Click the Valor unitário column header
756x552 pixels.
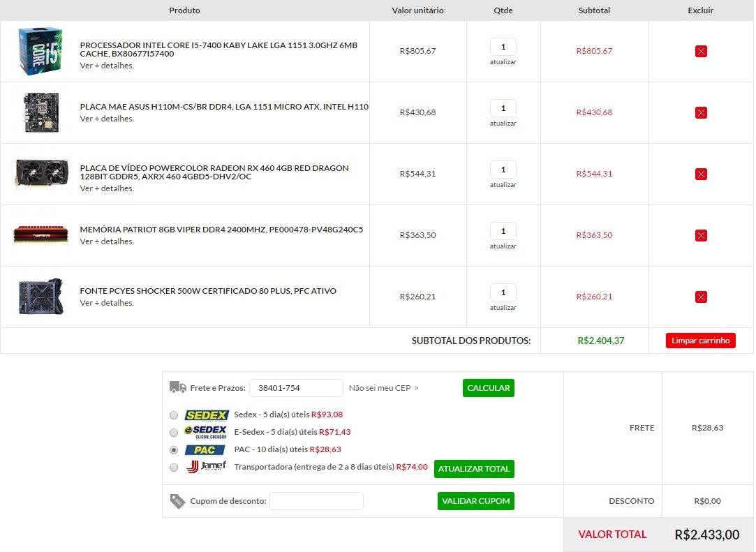tap(417, 10)
